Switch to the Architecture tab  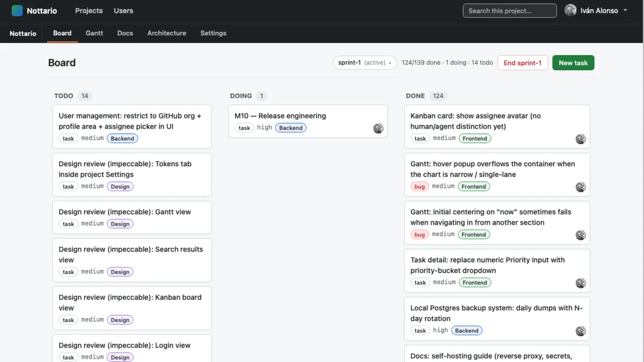[167, 33]
